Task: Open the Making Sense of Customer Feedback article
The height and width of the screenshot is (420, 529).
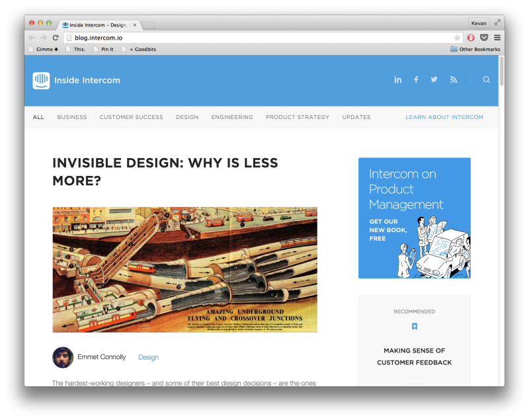Action: point(415,357)
